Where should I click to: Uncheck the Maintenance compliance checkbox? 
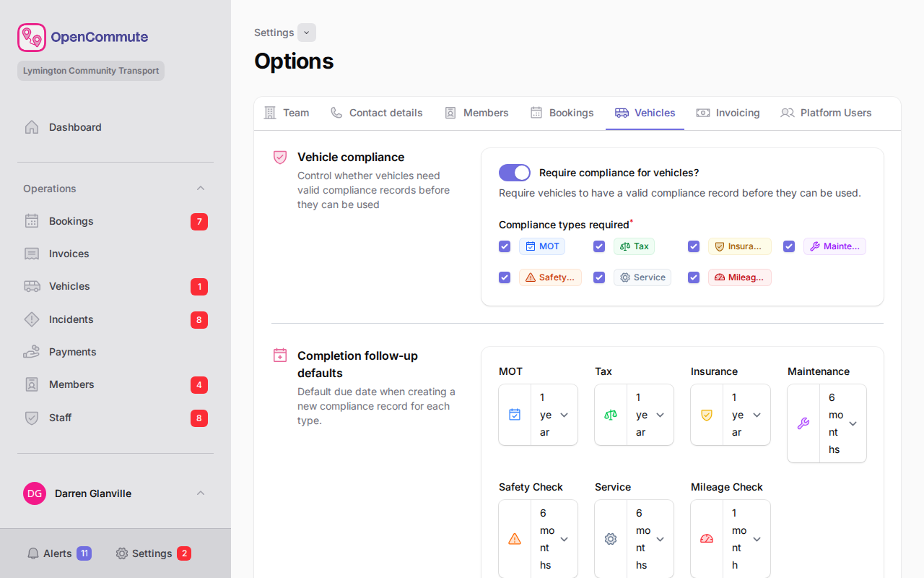coord(789,246)
